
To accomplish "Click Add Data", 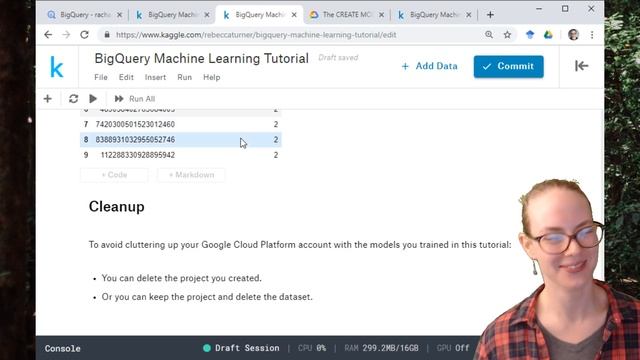I will 429,66.
